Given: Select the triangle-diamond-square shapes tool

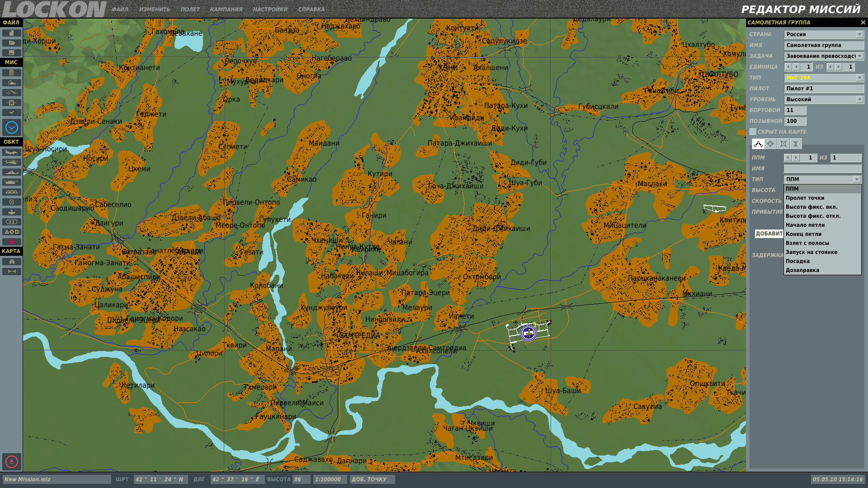Looking at the screenshot, I should 12,232.
